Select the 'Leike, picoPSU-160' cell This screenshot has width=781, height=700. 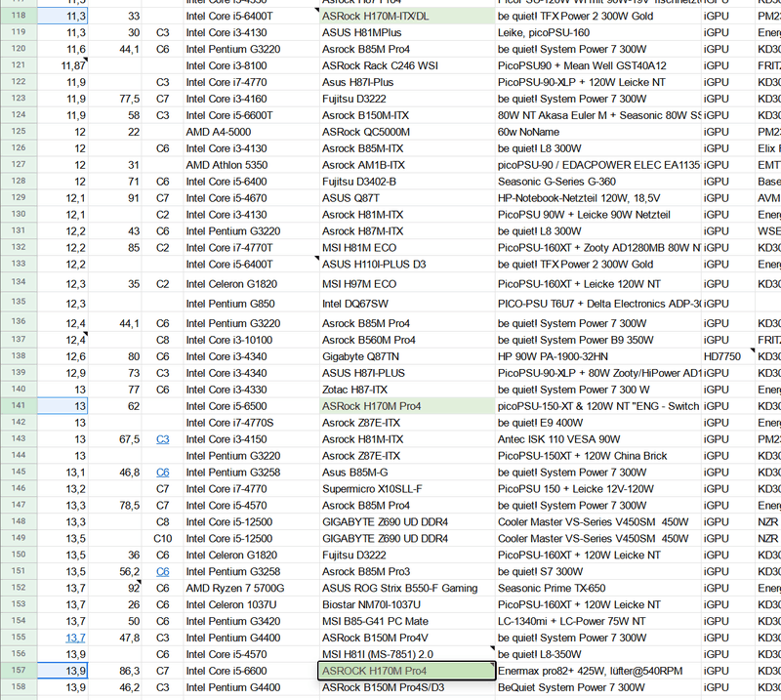coord(597,32)
